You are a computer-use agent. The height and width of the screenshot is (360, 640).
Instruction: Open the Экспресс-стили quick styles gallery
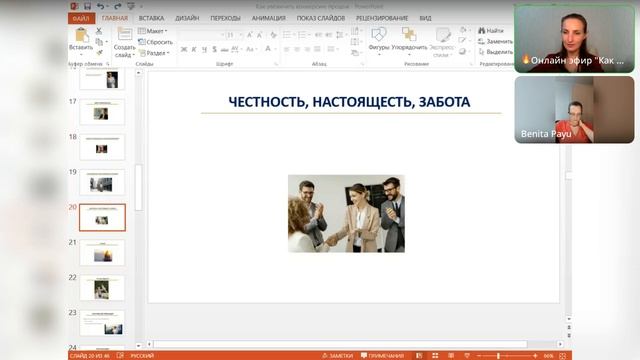(x=442, y=42)
